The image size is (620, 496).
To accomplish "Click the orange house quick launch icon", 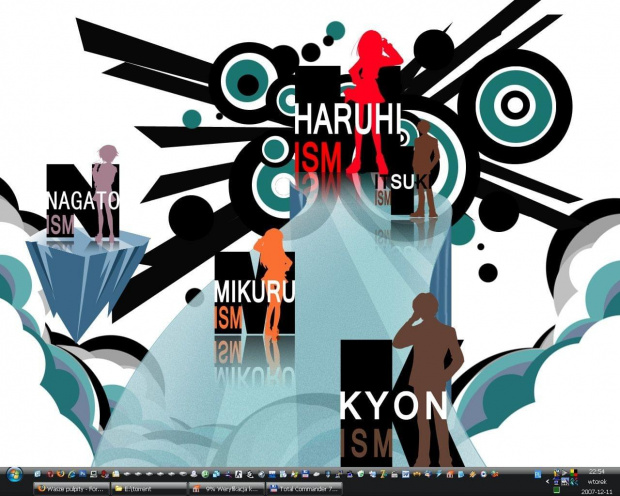I will click(x=450, y=474).
